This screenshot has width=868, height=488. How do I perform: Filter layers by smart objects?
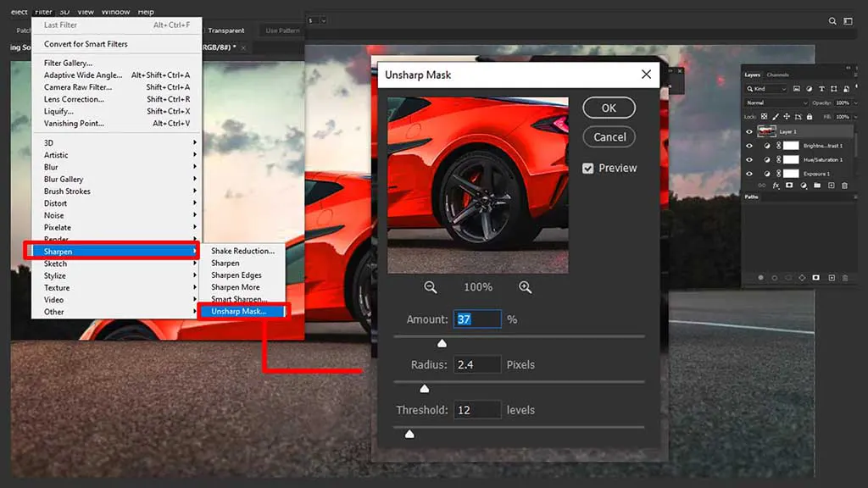(847, 88)
